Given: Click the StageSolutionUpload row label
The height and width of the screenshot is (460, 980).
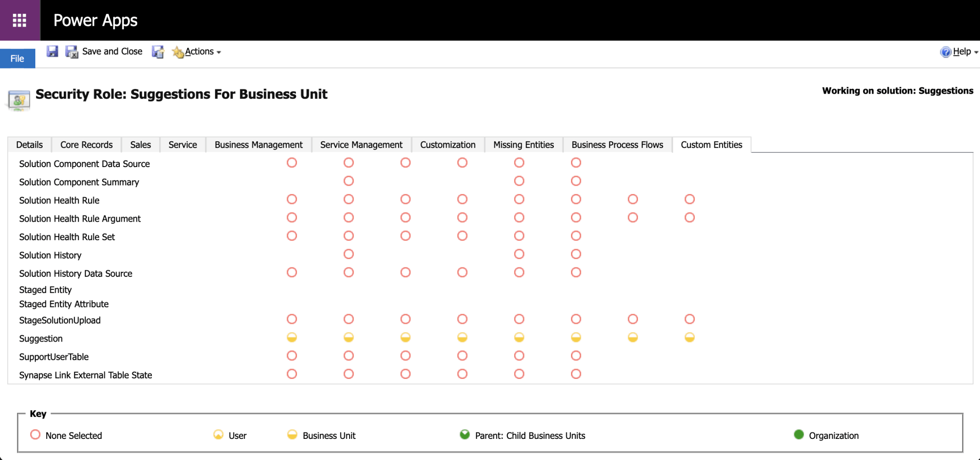Looking at the screenshot, I should 60,320.
